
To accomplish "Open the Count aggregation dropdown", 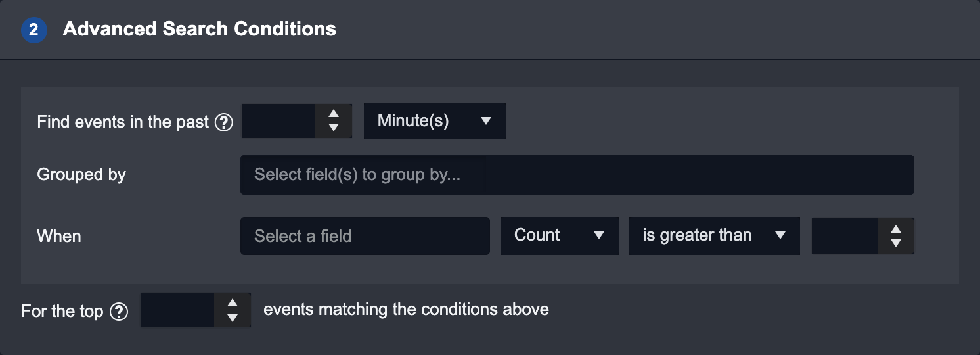I will (559, 235).
